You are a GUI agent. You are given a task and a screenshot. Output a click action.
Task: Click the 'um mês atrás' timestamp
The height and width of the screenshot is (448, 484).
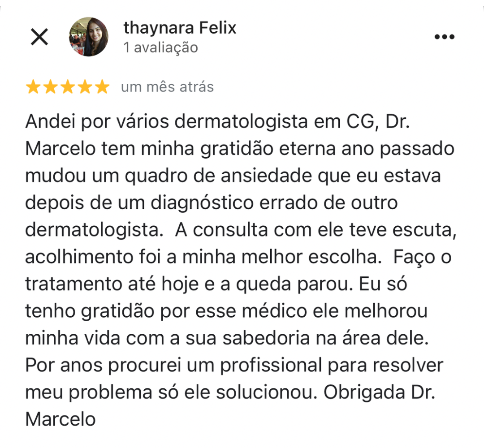point(167,87)
